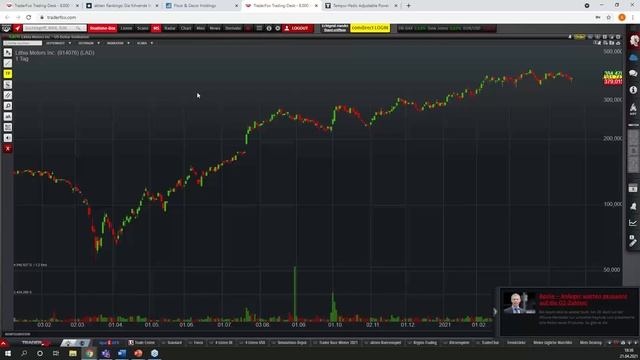Click the user avatar atop the right sidebar
This screenshot has width=640, height=360.
tap(634, 40)
